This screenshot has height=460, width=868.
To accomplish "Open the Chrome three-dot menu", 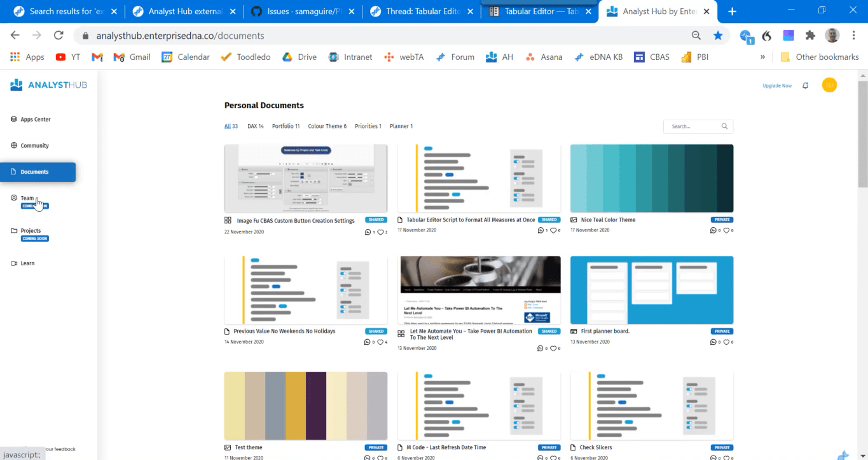I will (x=853, y=36).
